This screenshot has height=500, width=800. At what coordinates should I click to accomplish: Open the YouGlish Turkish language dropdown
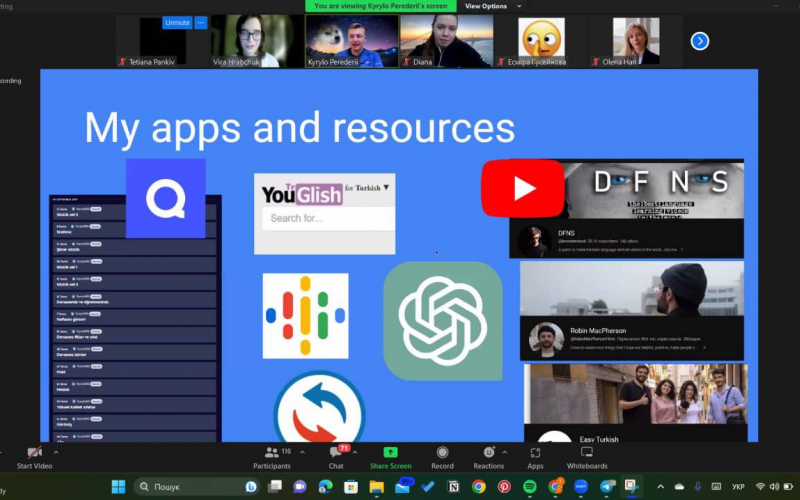(x=366, y=188)
